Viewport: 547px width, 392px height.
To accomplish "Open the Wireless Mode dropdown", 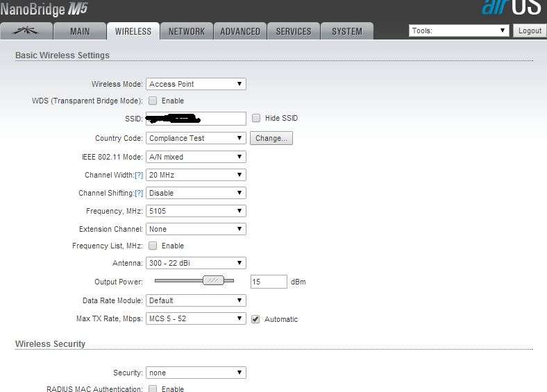I will (196, 84).
